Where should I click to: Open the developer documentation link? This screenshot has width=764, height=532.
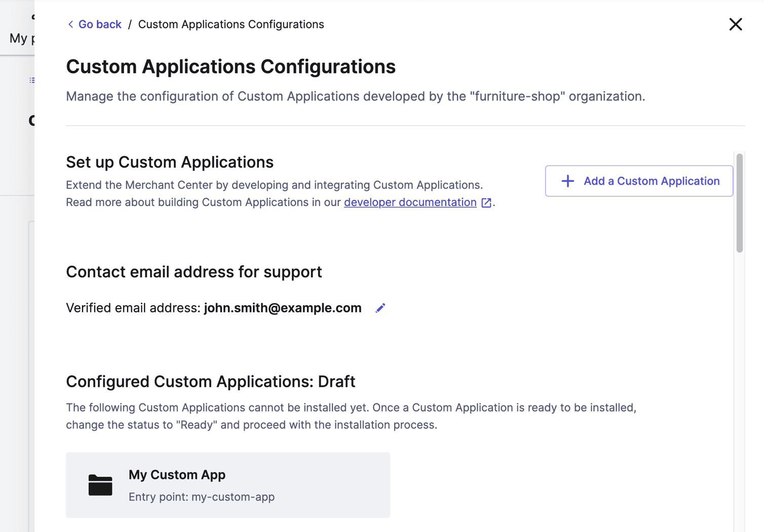(x=409, y=202)
